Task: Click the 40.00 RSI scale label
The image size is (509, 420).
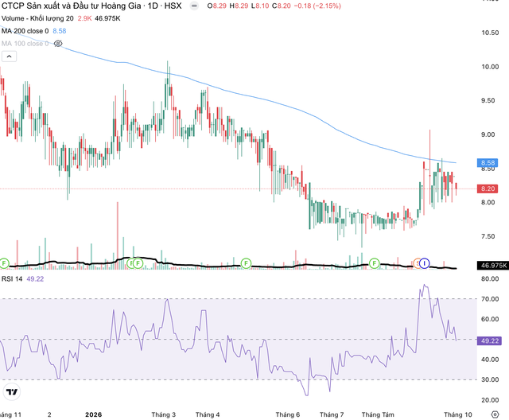Action: coord(490,360)
